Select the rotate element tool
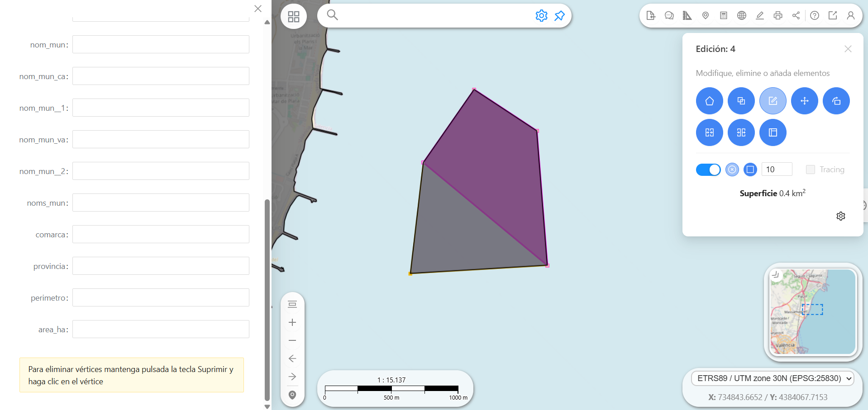Screen dimensions: 868x410 click(x=836, y=101)
